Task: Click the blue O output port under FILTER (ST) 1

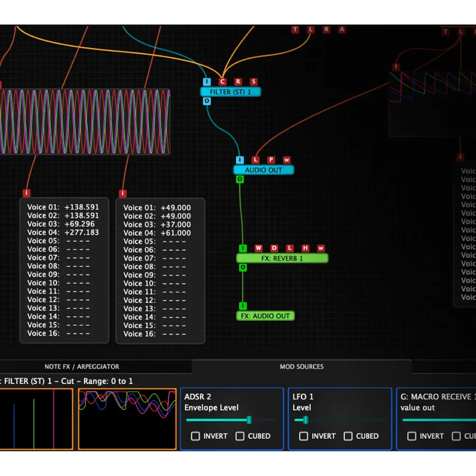Action: tap(207, 101)
